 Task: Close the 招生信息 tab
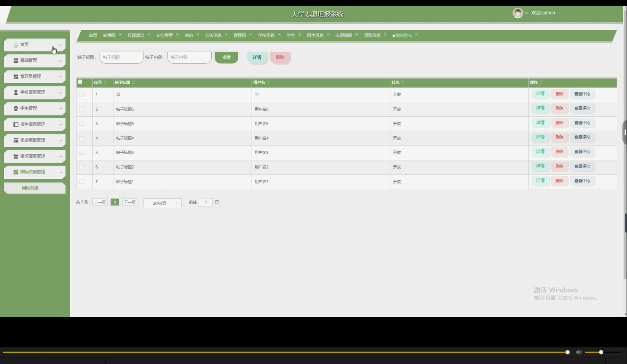[x=328, y=35]
